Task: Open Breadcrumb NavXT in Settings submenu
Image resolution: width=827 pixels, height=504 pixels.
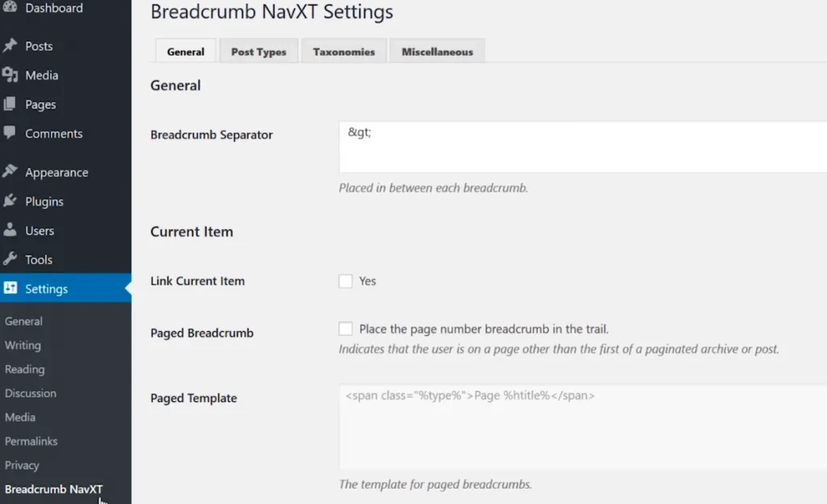Action: [53, 489]
